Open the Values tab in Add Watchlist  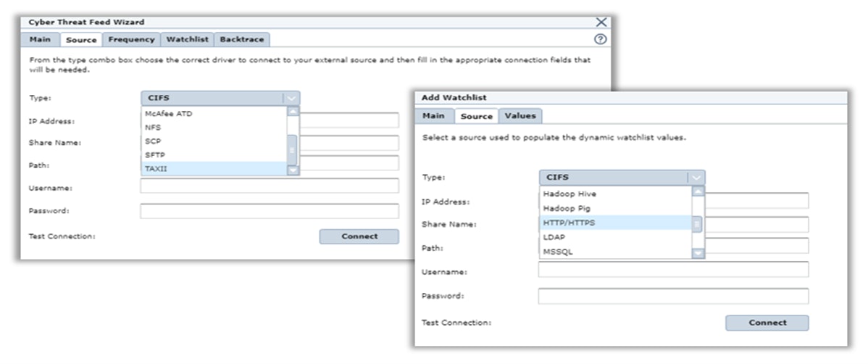520,116
